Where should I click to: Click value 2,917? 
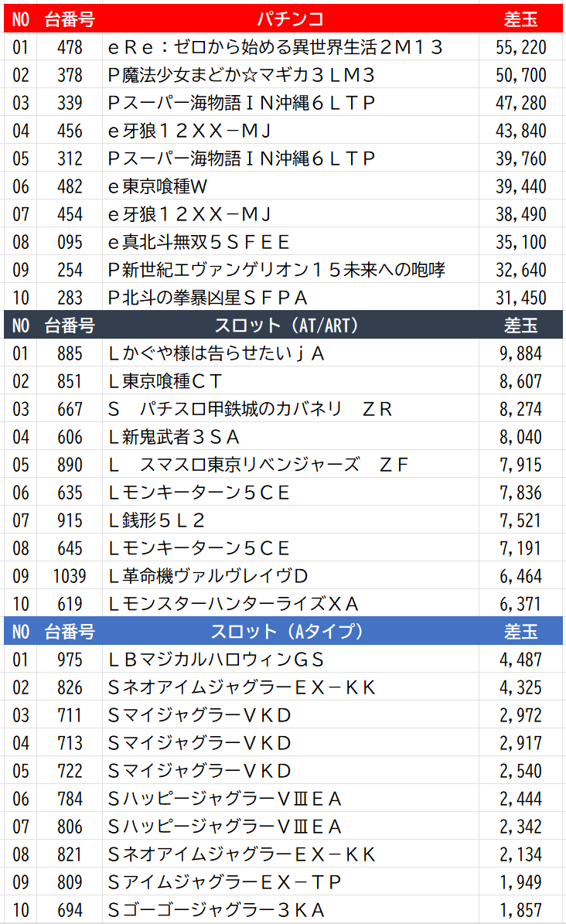click(x=520, y=743)
